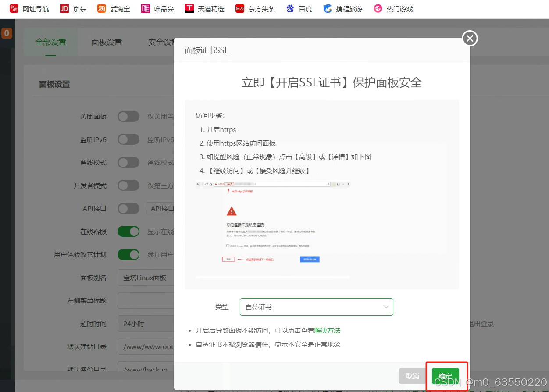
Task: Open the 携程旅游 bookmark icon
Action: [x=328, y=9]
